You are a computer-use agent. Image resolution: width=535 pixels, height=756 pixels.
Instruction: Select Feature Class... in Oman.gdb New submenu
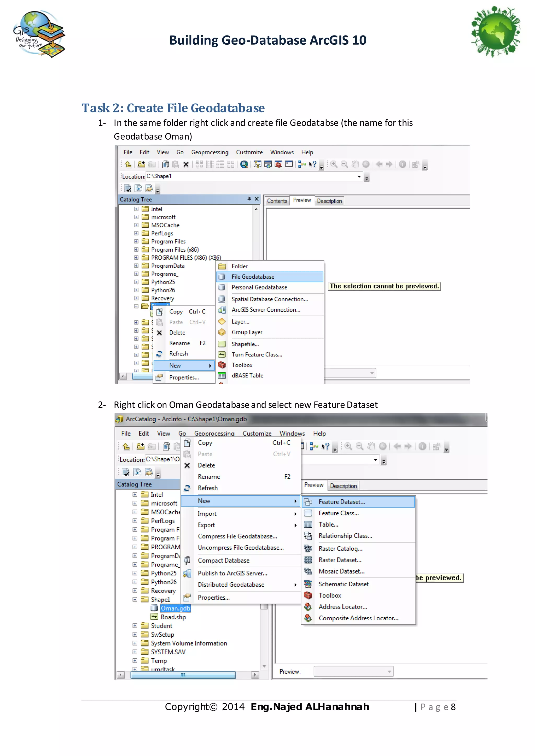[x=358, y=513]
